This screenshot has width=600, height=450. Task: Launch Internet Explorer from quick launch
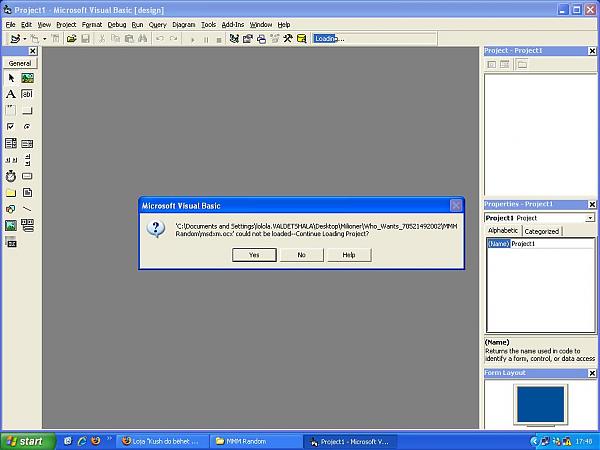(x=82, y=441)
